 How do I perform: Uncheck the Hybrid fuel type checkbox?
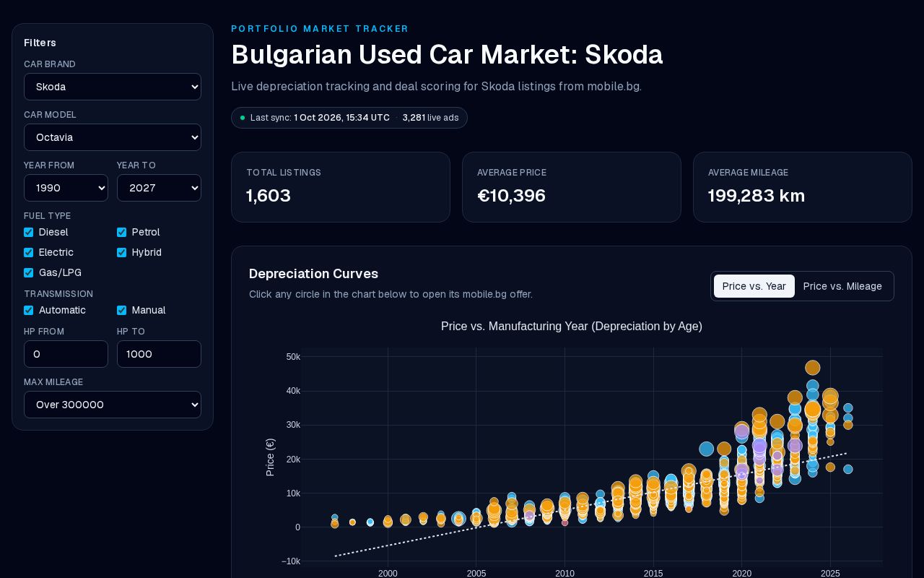pos(122,252)
